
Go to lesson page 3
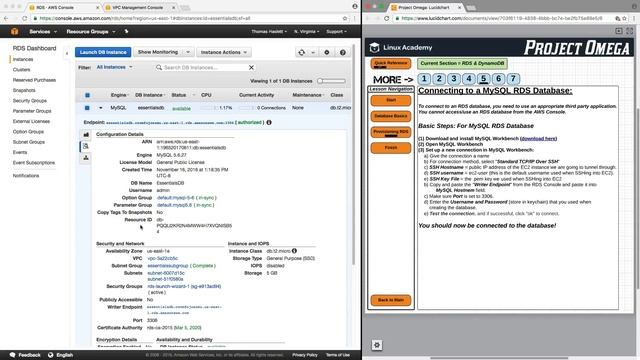pyautogui.click(x=454, y=78)
